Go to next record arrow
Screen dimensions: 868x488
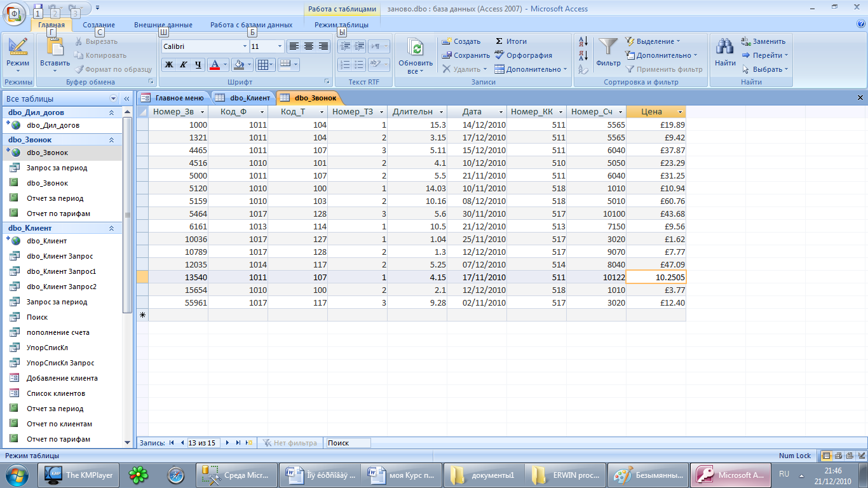pyautogui.click(x=227, y=443)
